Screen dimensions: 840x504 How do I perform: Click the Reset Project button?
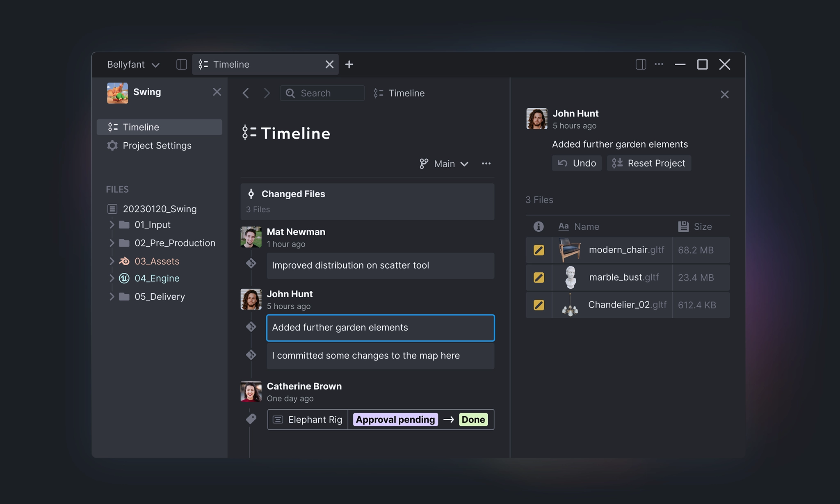648,163
